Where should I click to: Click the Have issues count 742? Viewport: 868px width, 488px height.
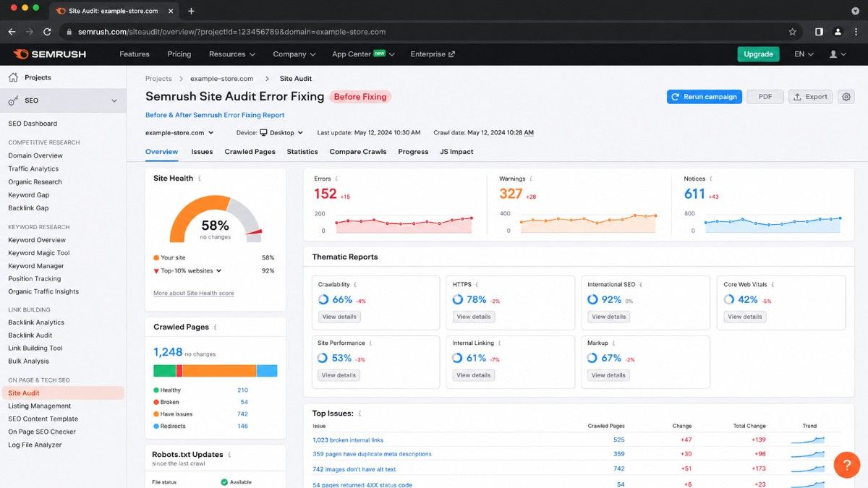click(242, 414)
